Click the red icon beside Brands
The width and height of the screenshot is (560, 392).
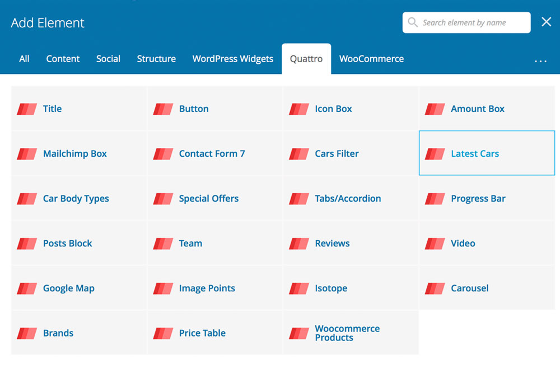click(27, 333)
